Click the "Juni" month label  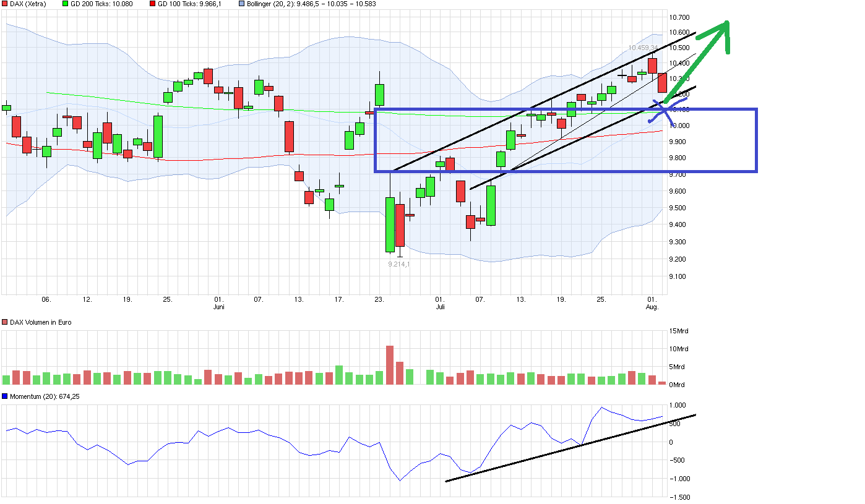pyautogui.click(x=218, y=307)
